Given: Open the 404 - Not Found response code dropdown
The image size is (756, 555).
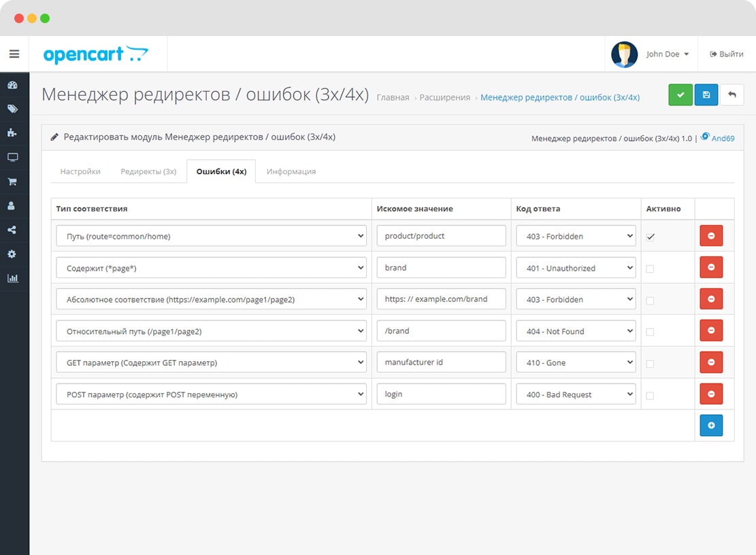Looking at the screenshot, I should click(576, 331).
